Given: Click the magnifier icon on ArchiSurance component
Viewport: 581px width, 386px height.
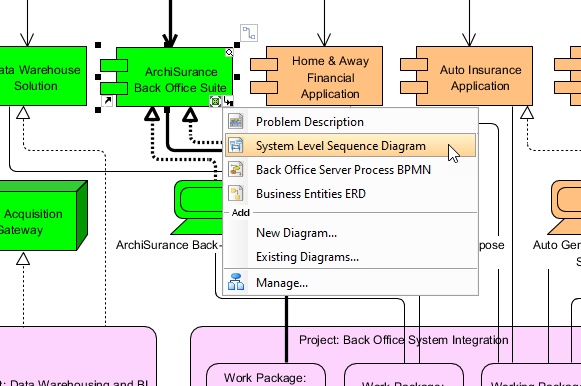Looking at the screenshot, I should (229, 53).
